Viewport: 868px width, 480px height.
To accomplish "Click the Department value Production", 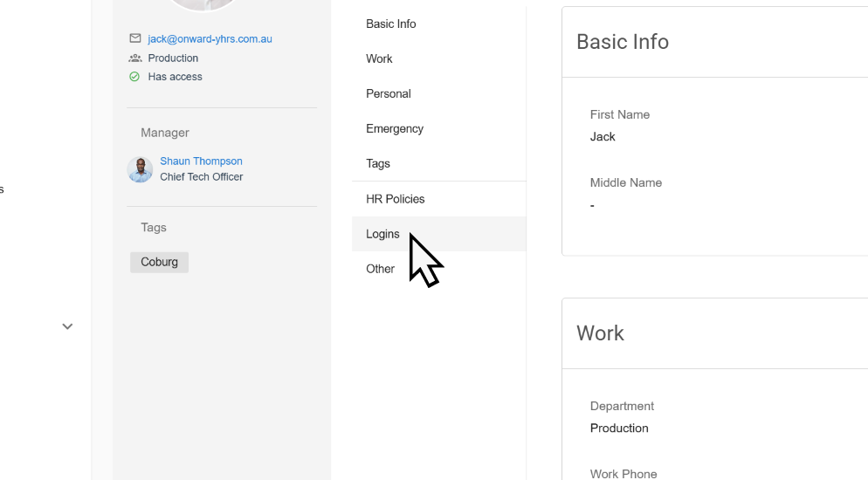I will click(619, 428).
